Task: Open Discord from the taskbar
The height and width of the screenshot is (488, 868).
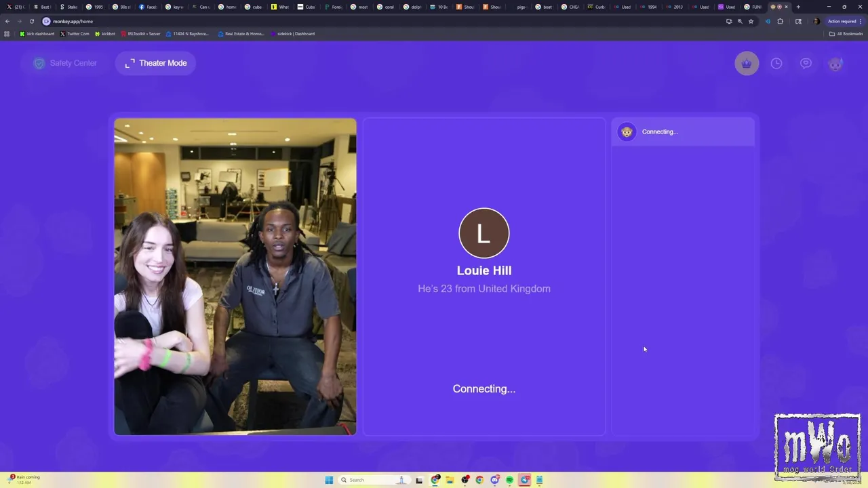Action: click(495, 480)
